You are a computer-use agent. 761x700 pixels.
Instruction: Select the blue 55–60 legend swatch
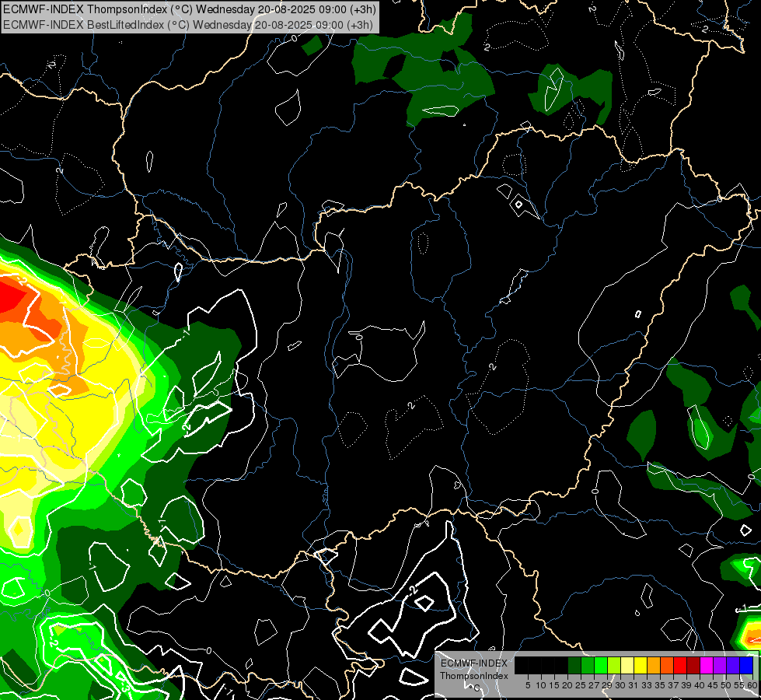(746, 665)
